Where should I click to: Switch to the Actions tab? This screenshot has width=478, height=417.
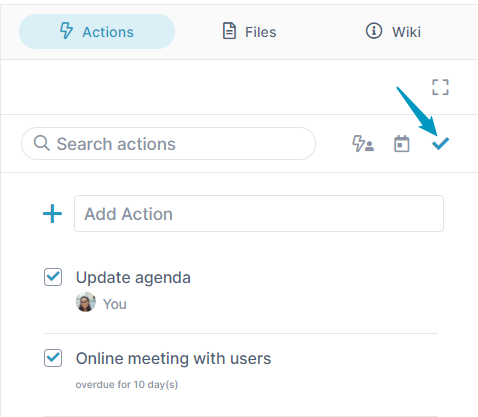(97, 32)
